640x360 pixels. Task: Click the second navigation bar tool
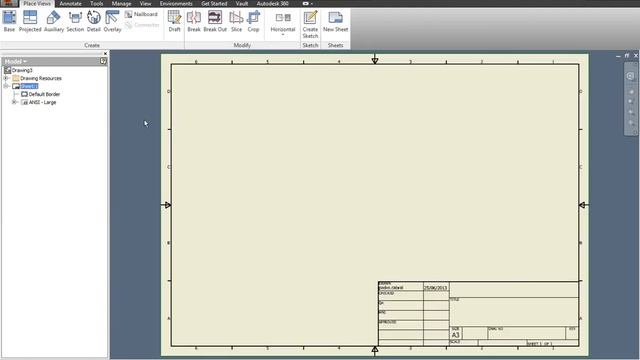(x=631, y=92)
